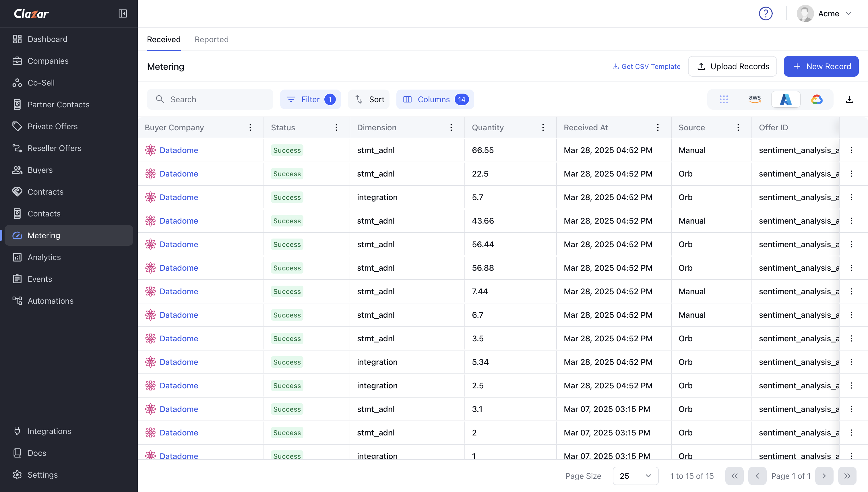Click the Clazar logo

coord(31,13)
